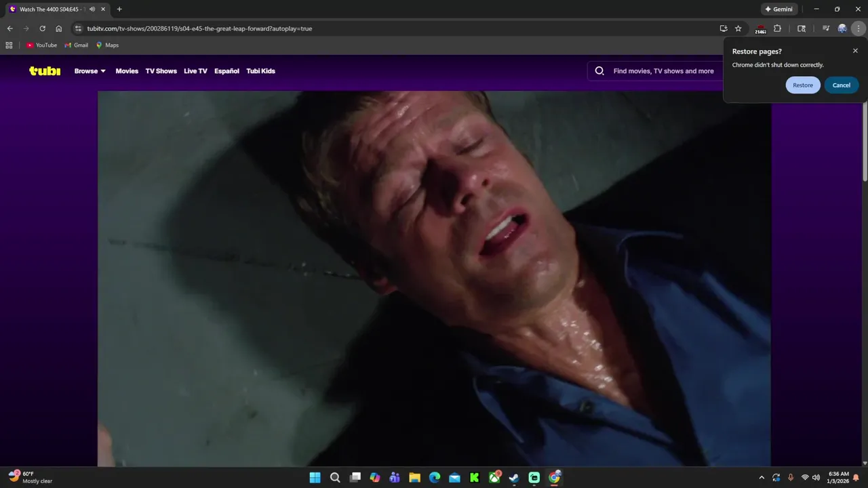Expand the Browse dropdown menu
Image resolution: width=868 pixels, height=488 pixels.
pyautogui.click(x=90, y=71)
